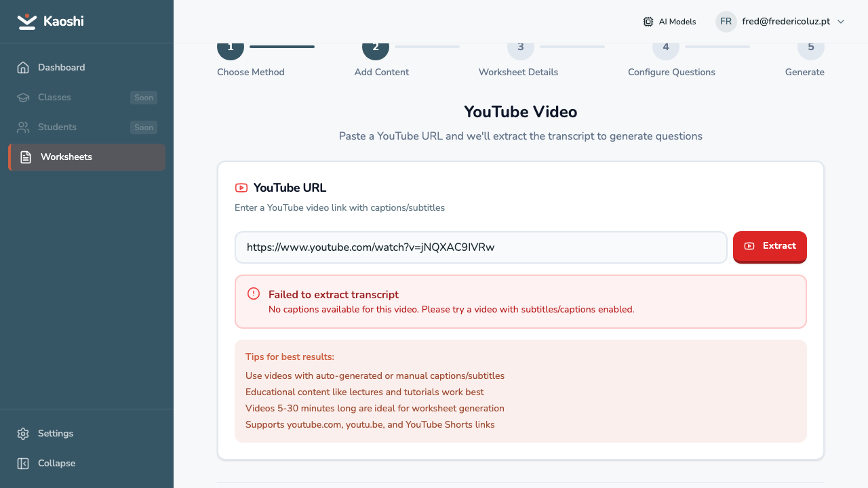
Task: Click the error alert icon in the failure message
Action: point(254,294)
